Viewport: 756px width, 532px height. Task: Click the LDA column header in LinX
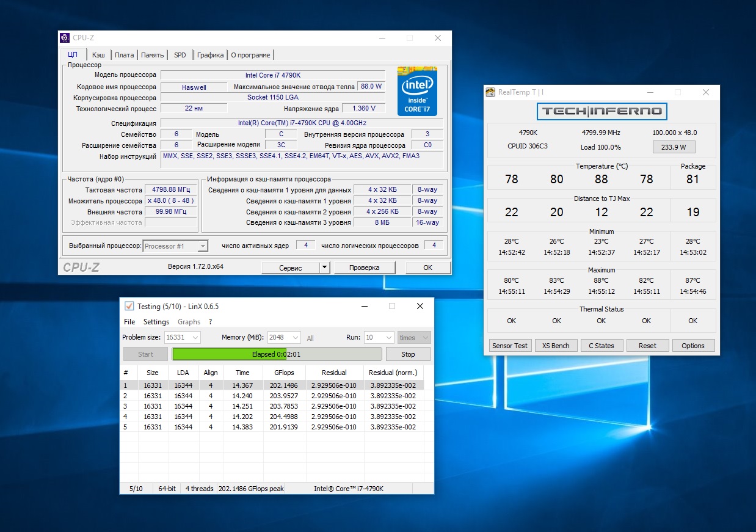[183, 373]
